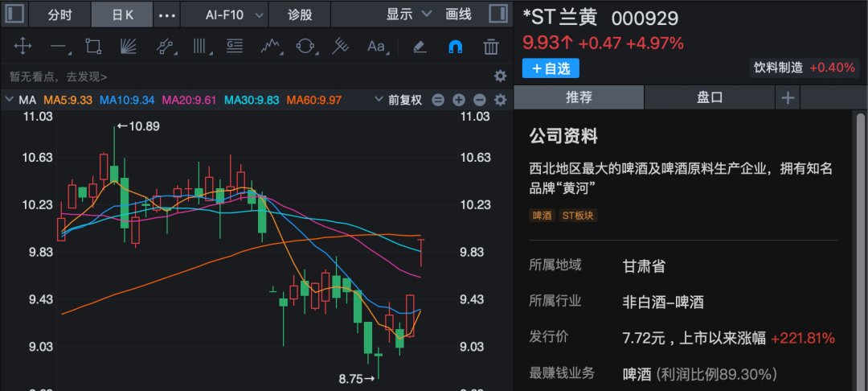This screenshot has height=391, width=868.
Task: Switch to the 盘口 tab
Action: (x=710, y=97)
